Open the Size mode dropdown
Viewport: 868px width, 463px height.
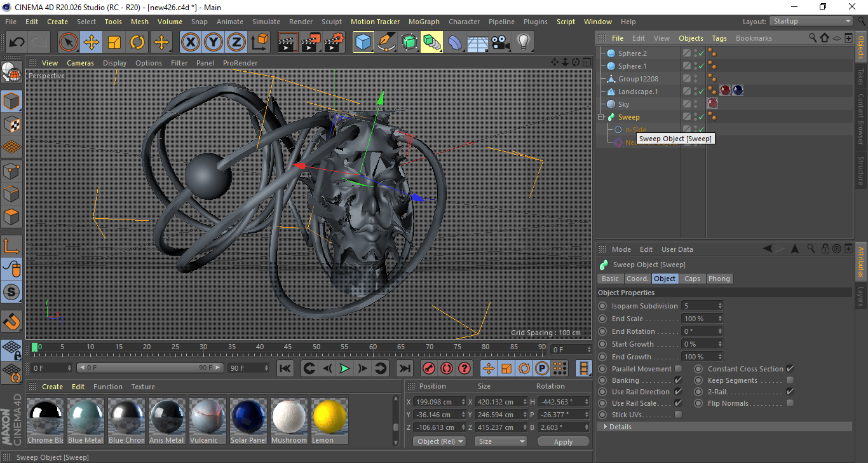[501, 441]
